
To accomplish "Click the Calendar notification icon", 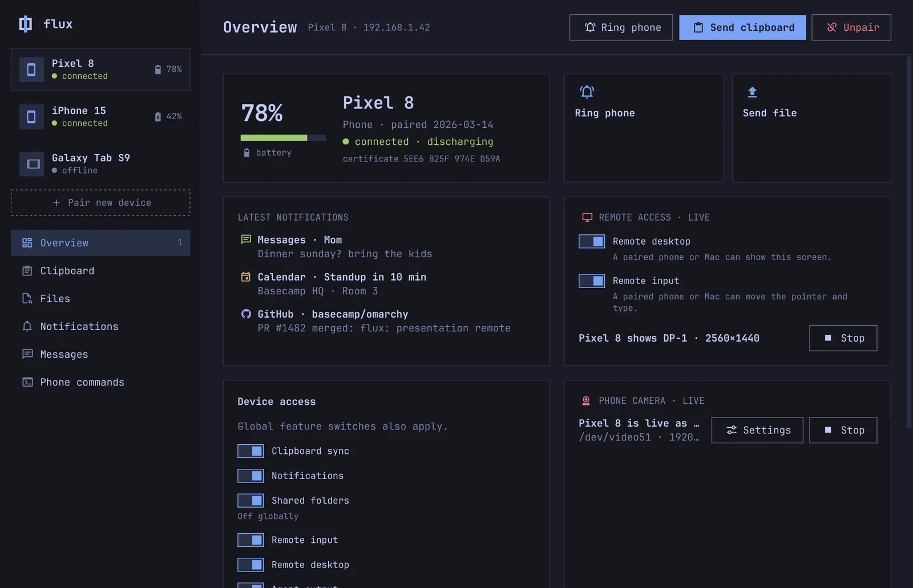I will coord(246,277).
